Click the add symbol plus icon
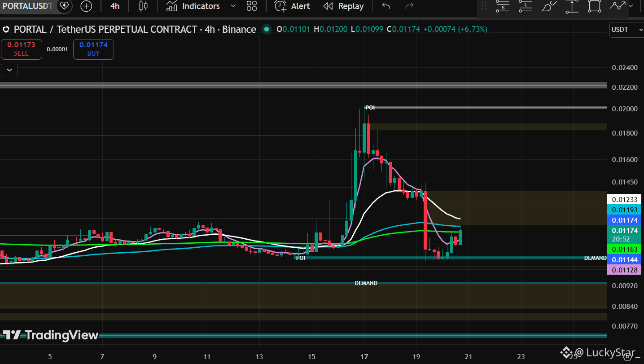Image resolution: width=644 pixels, height=364 pixels. point(86,6)
